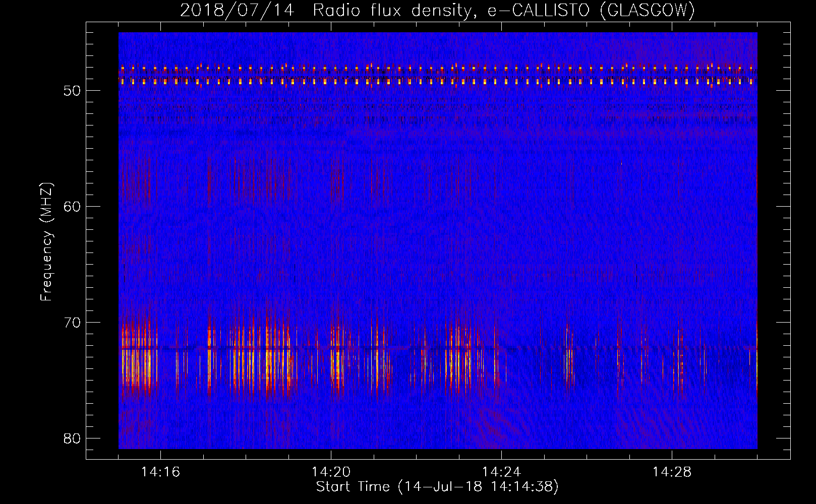Click the 50 frequency tick label
Image resolution: width=816 pixels, height=504 pixels.
(x=73, y=91)
